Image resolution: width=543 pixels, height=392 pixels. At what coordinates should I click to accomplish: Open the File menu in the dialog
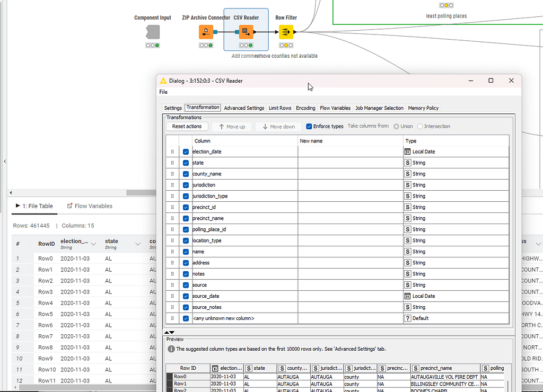click(x=163, y=92)
